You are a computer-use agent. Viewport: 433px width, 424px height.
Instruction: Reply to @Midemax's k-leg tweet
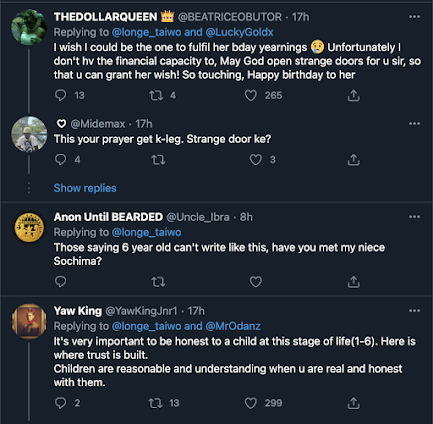pyautogui.click(x=60, y=160)
